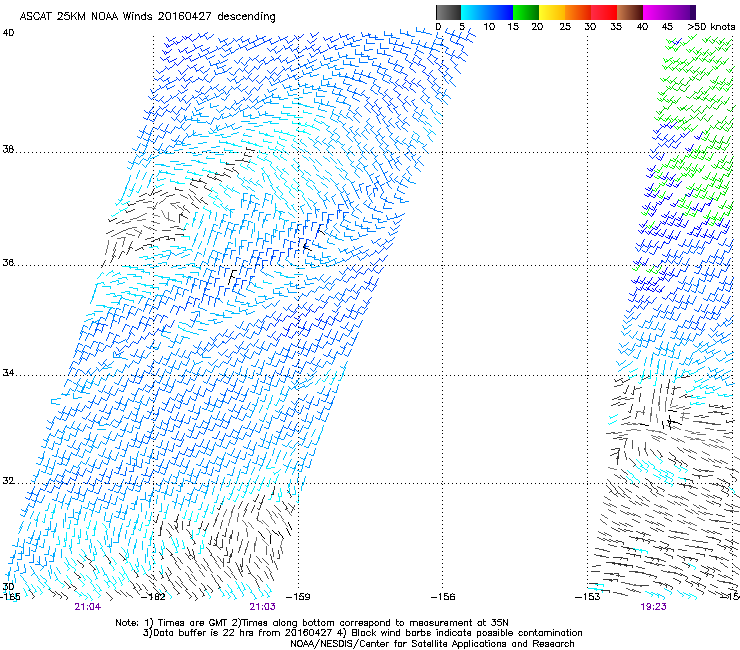This screenshot has width=740, height=650.
Task: Click the green 15-20 knots legend color
Action: pyautogui.click(x=526, y=12)
